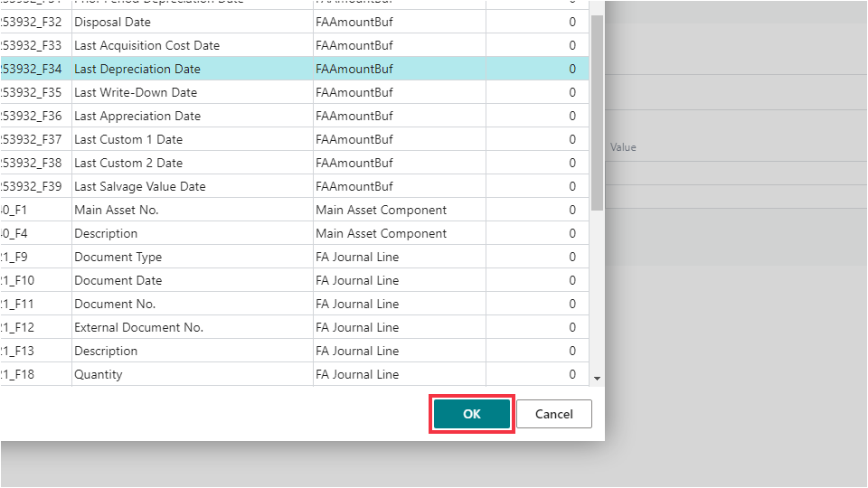Pick the Document No. field

coord(295,305)
